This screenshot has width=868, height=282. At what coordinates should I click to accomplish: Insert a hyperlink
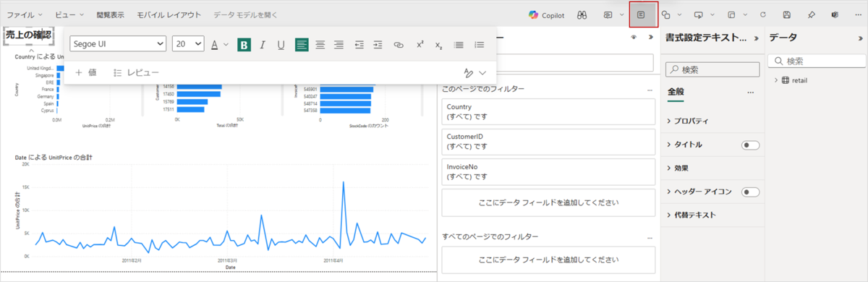point(399,45)
